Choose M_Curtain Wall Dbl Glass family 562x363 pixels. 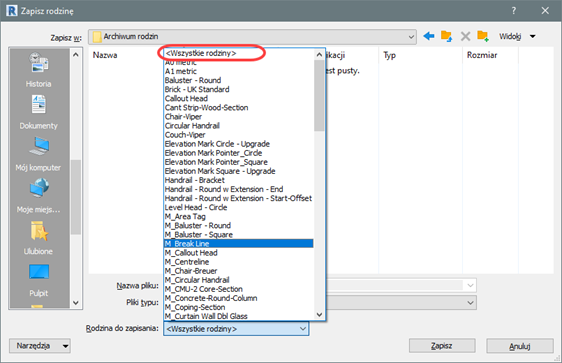(x=206, y=316)
